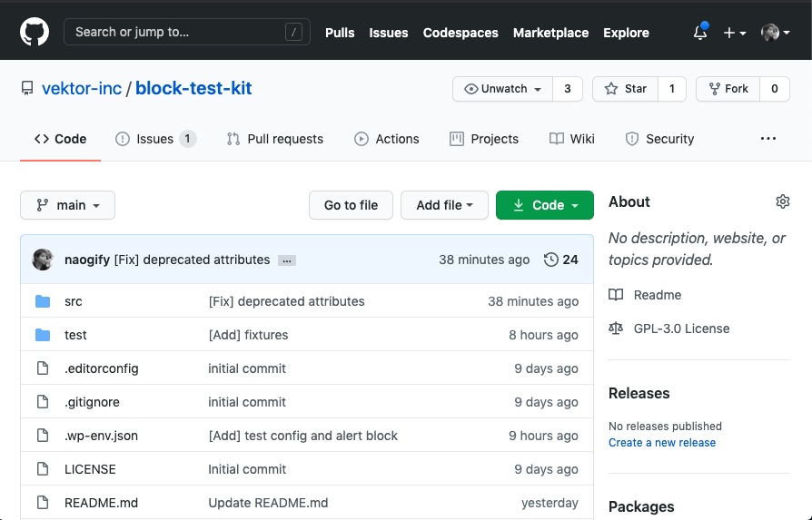Open the Releases heading
The image size is (812, 520).
coord(639,393)
